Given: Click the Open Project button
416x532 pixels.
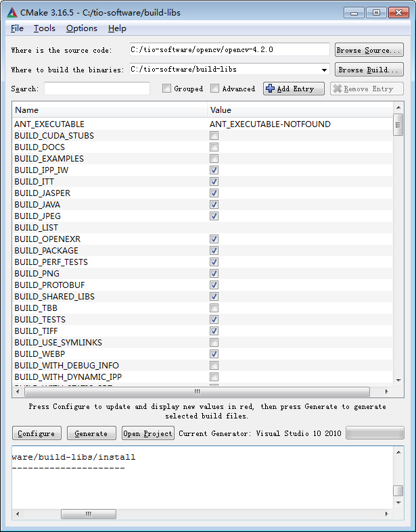Looking at the screenshot, I should 148,433.
